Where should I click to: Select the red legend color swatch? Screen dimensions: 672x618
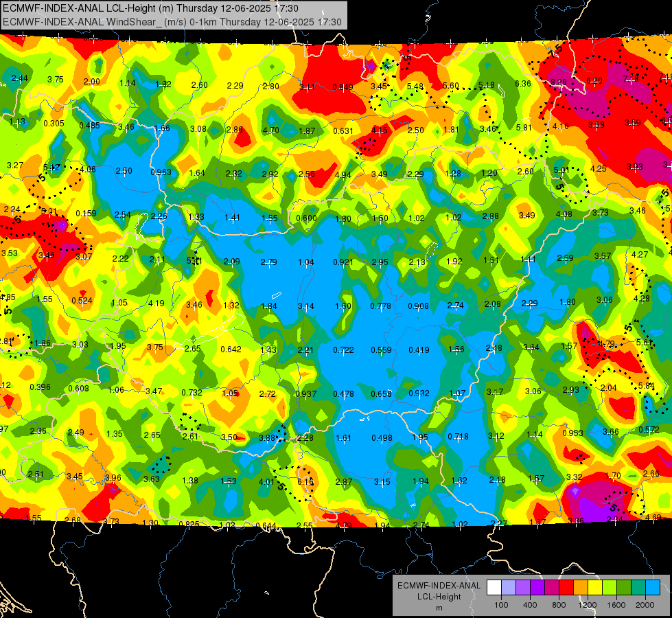click(x=566, y=588)
